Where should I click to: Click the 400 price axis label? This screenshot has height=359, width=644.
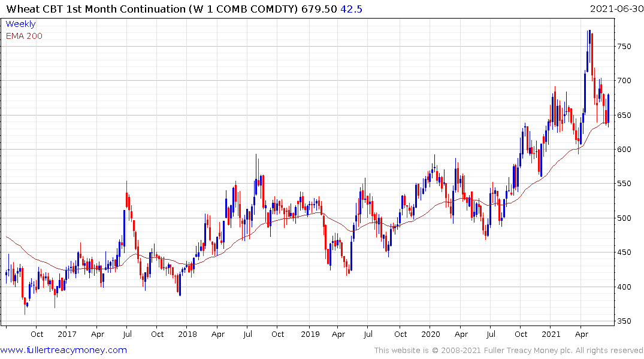[x=624, y=287]
